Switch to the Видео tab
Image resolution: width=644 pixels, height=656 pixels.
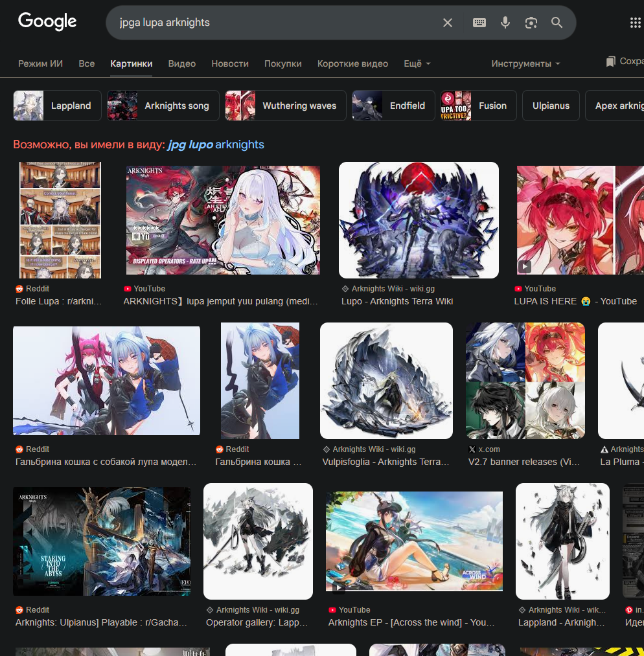[x=181, y=63]
